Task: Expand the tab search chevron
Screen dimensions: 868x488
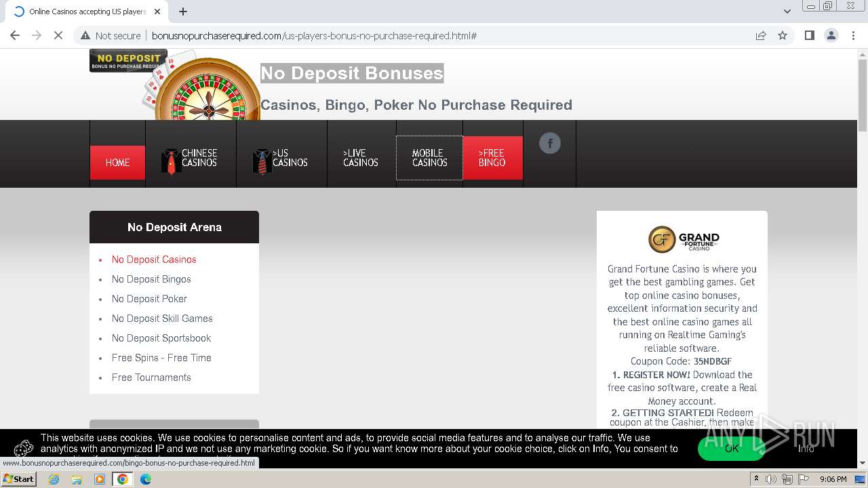Action: coord(787,12)
